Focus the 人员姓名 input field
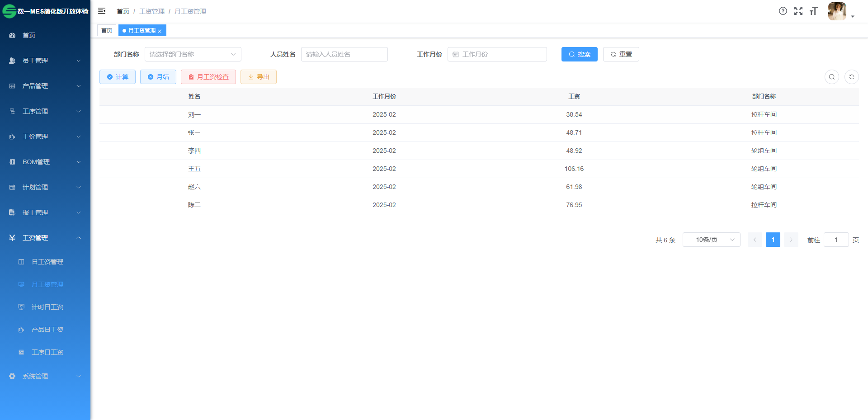 tap(344, 54)
